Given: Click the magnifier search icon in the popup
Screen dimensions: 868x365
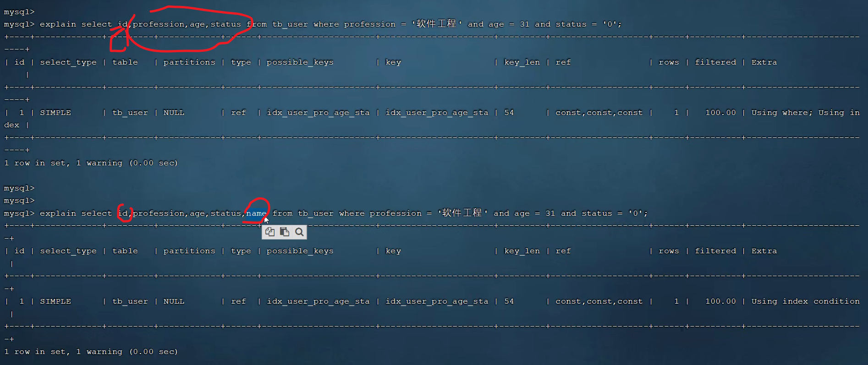Looking at the screenshot, I should pos(299,232).
